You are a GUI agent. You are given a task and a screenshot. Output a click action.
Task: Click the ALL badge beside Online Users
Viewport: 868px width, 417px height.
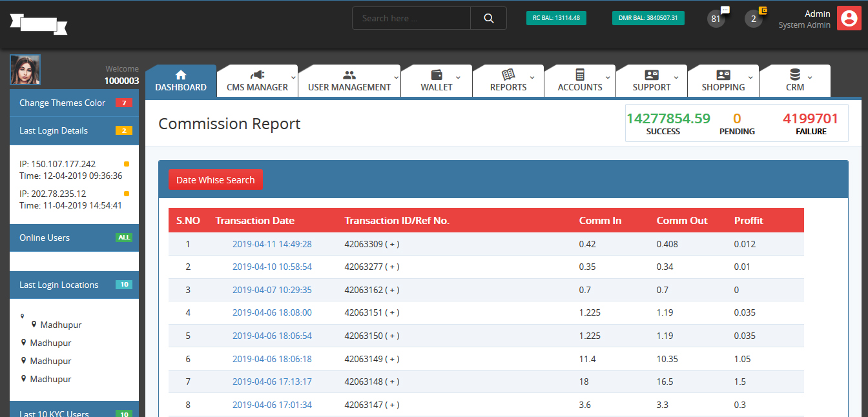(124, 238)
